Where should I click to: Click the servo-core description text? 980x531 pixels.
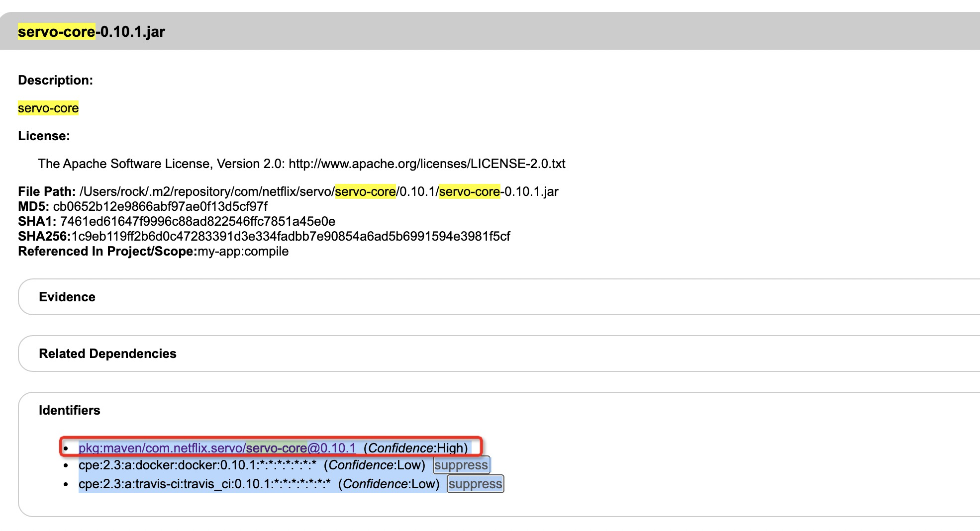tap(48, 108)
